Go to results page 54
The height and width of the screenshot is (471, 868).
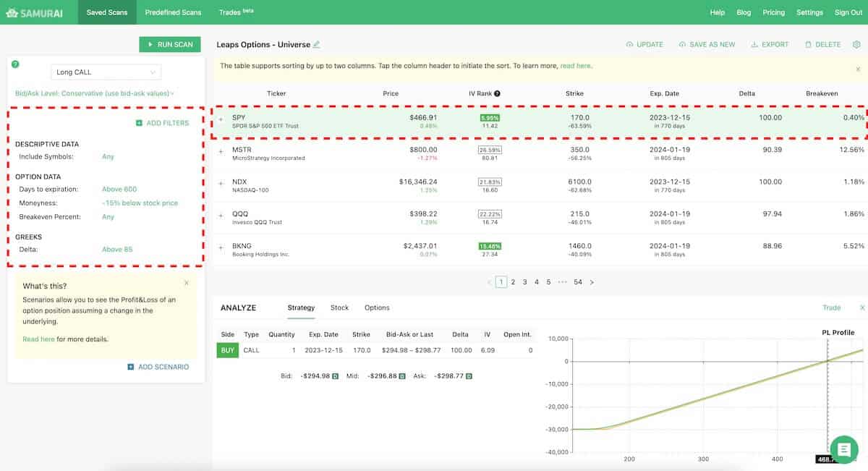[578, 282]
